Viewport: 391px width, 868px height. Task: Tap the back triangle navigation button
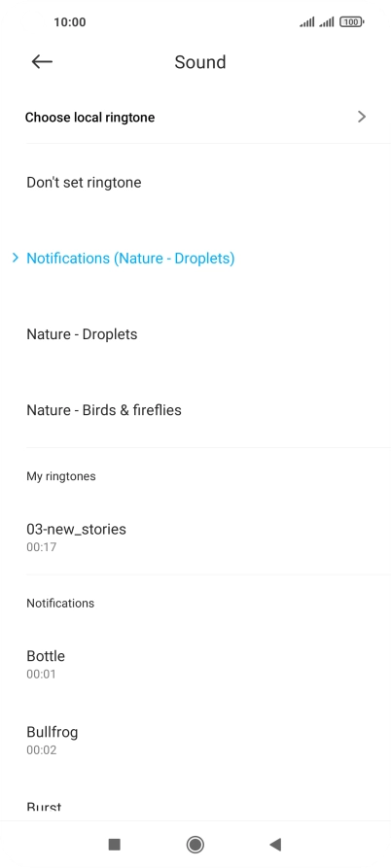tap(275, 845)
